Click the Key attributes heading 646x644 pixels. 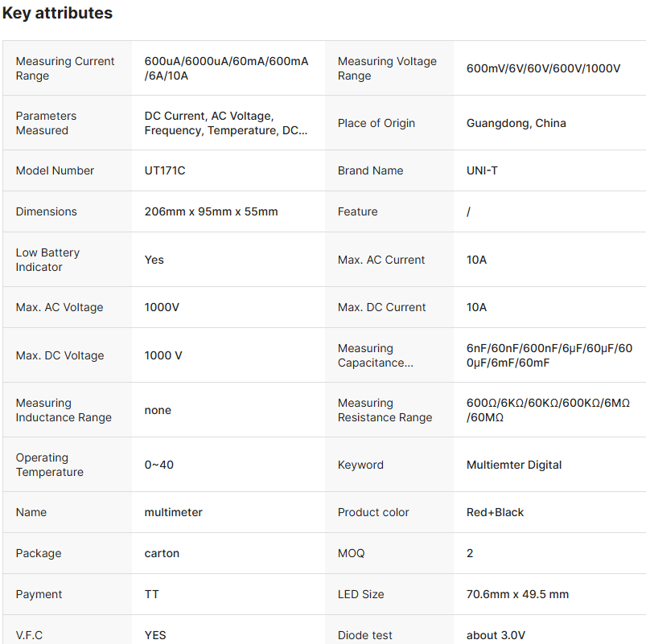pos(57,14)
